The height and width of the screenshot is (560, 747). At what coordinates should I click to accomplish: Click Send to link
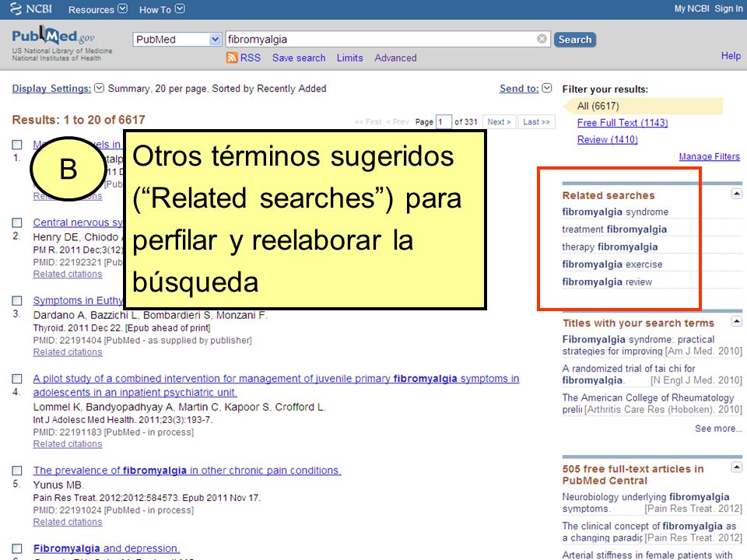point(519,89)
